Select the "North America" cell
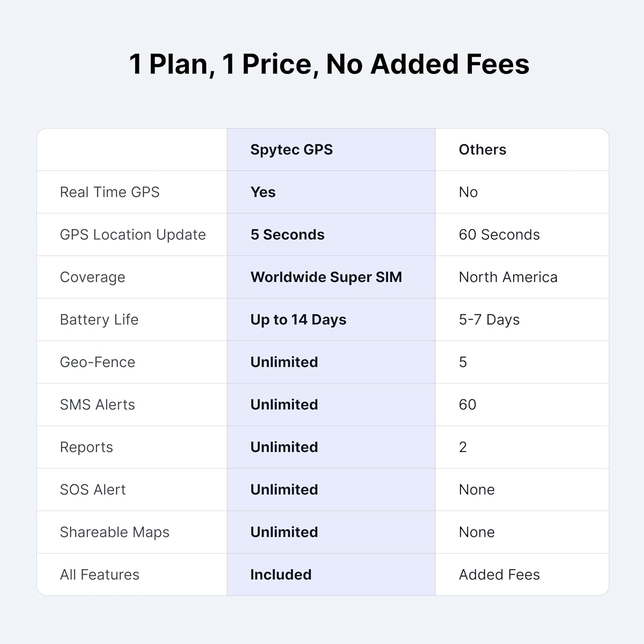Viewport: 644px width, 644px height. (508, 277)
